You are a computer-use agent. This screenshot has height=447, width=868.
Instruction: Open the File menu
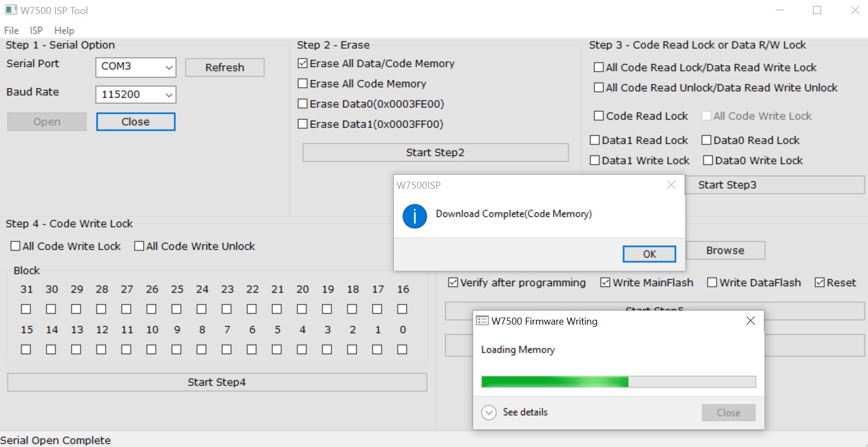(x=11, y=31)
